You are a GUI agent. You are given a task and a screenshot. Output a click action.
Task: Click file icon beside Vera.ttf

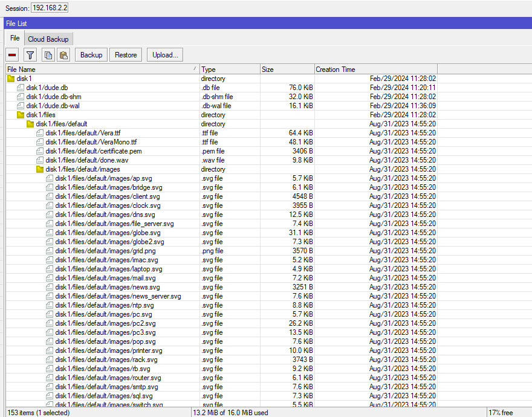[40, 133]
